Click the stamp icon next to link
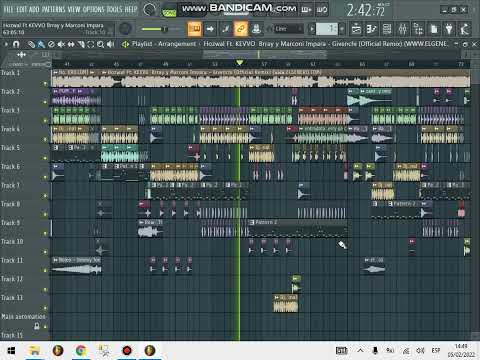 tap(256, 29)
